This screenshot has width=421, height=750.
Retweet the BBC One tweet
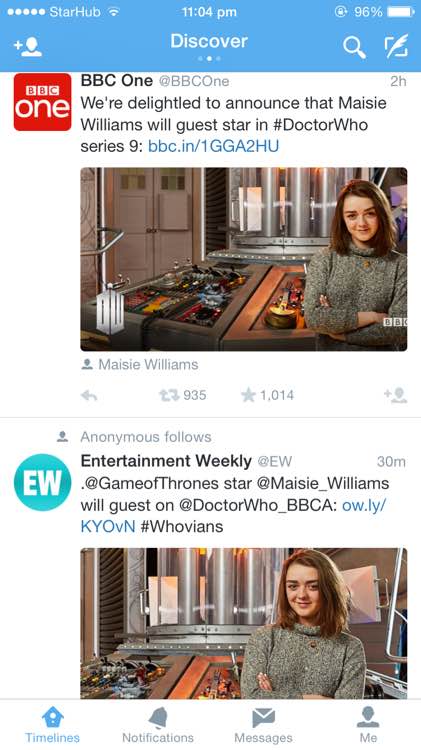coord(183,395)
